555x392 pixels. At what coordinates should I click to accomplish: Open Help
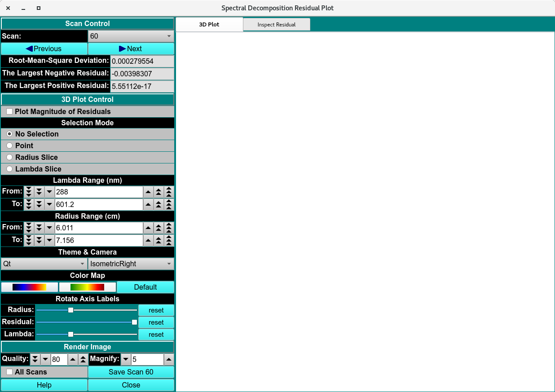44,385
